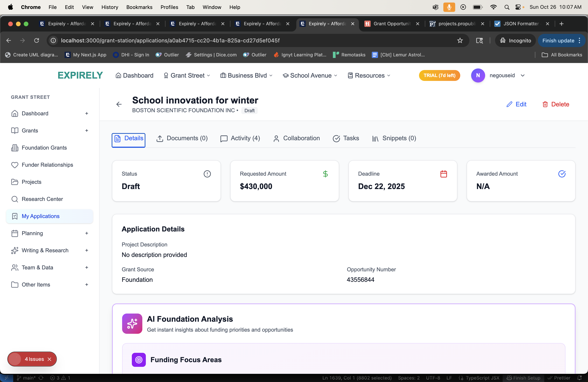
Task: Click the Funding Focus Areas target icon
Action: 139,360
